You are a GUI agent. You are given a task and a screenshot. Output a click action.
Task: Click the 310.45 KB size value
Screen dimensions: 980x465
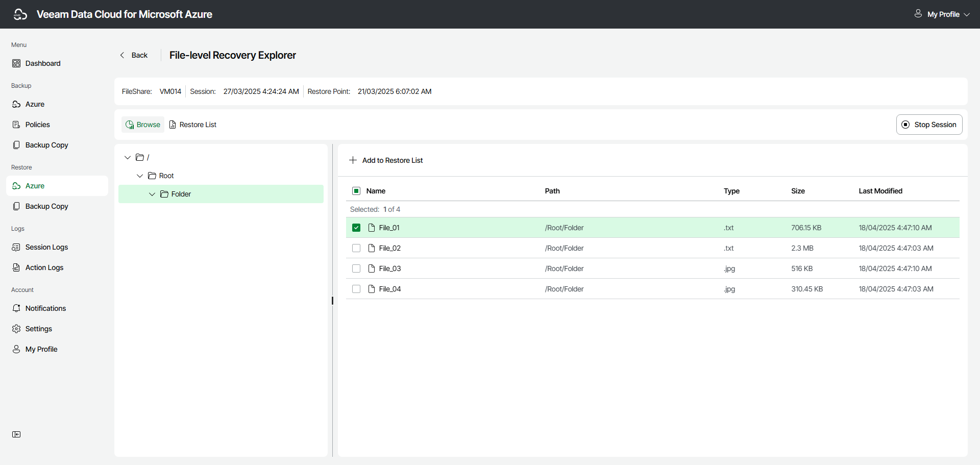pos(807,289)
